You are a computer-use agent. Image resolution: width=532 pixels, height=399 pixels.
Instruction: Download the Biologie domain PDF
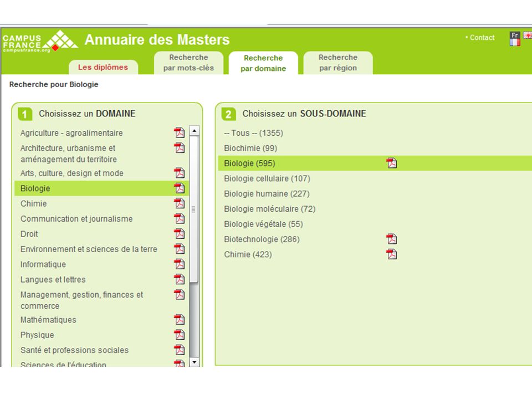179,188
